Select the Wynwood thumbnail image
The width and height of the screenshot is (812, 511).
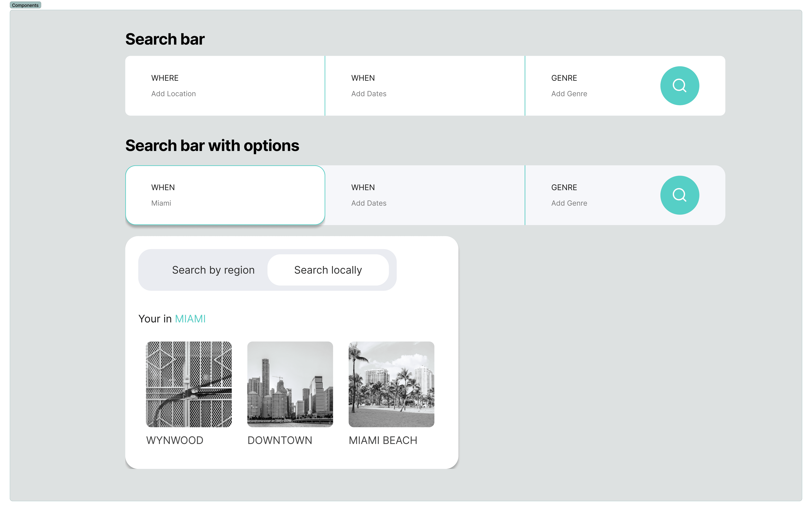(x=189, y=384)
